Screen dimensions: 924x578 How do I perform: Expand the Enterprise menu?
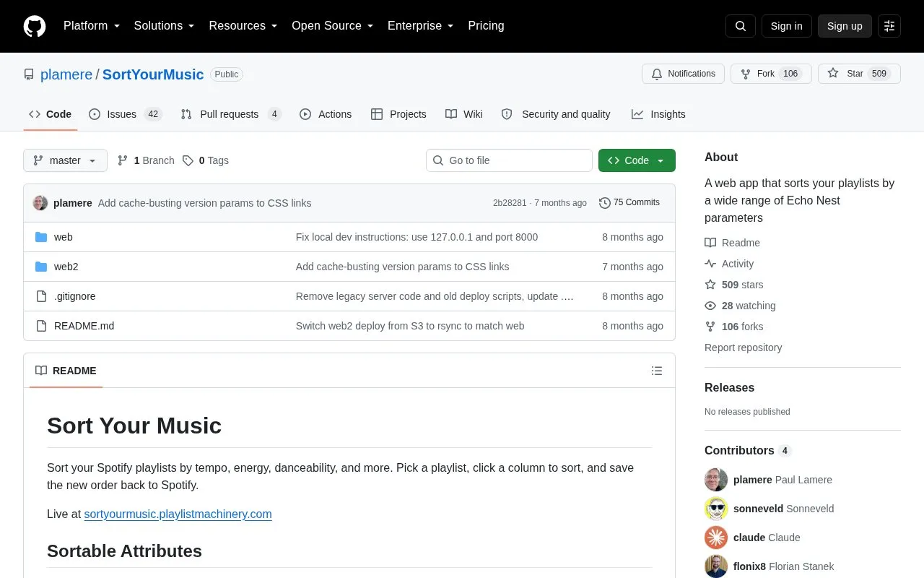click(x=421, y=26)
